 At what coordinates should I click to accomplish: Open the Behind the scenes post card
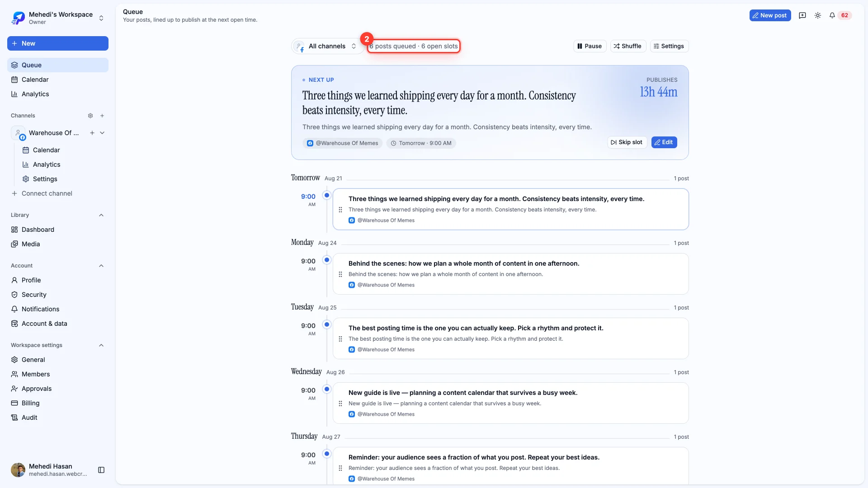coord(511,274)
